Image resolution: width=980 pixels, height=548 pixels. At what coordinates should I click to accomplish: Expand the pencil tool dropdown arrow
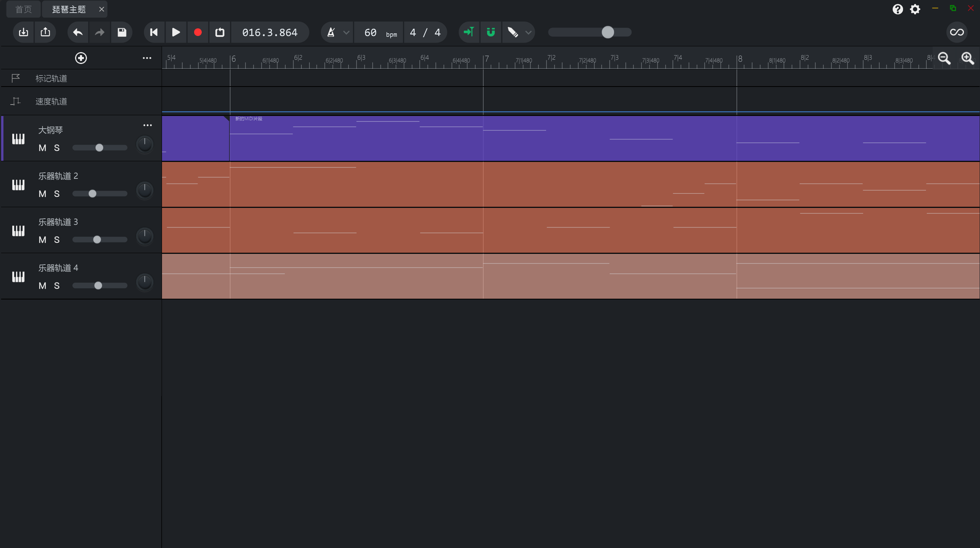tap(528, 33)
